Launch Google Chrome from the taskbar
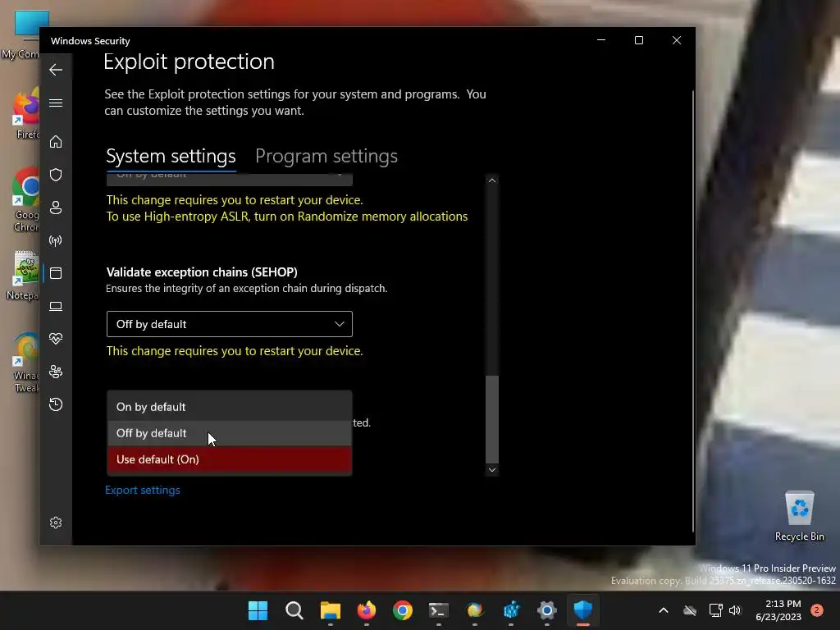The width and height of the screenshot is (840, 630). [x=402, y=610]
